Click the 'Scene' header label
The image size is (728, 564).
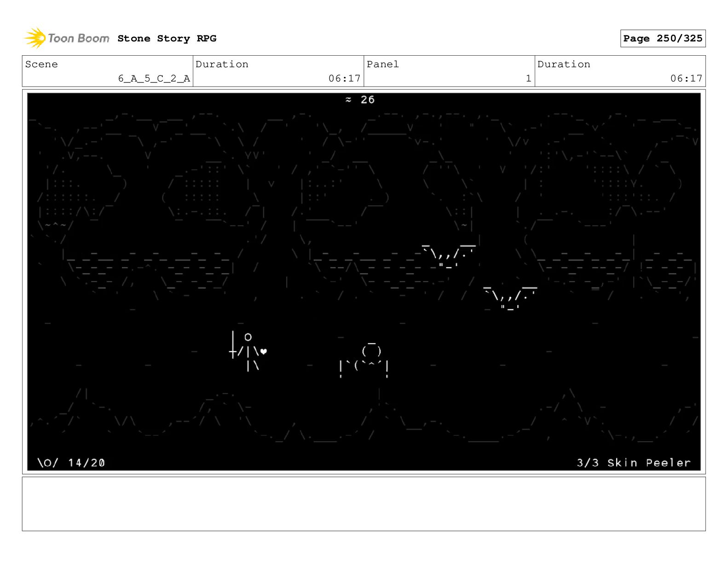[x=41, y=64]
